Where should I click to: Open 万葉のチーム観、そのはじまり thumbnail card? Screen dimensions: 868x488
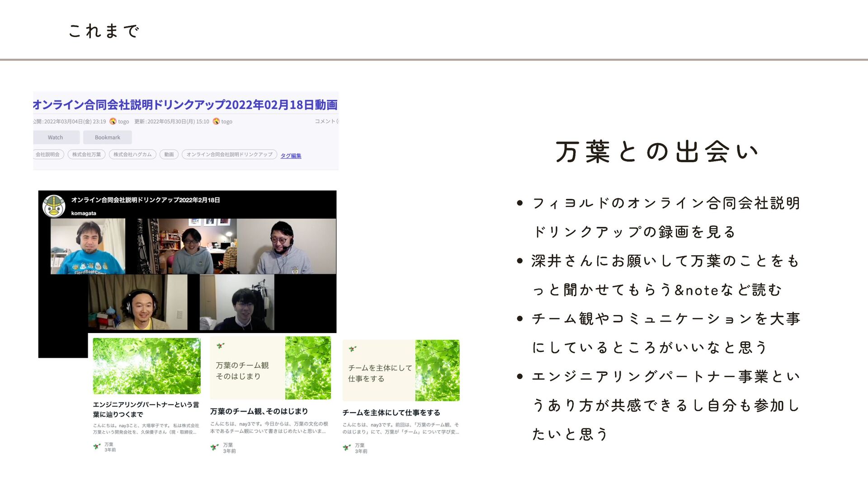tap(270, 368)
